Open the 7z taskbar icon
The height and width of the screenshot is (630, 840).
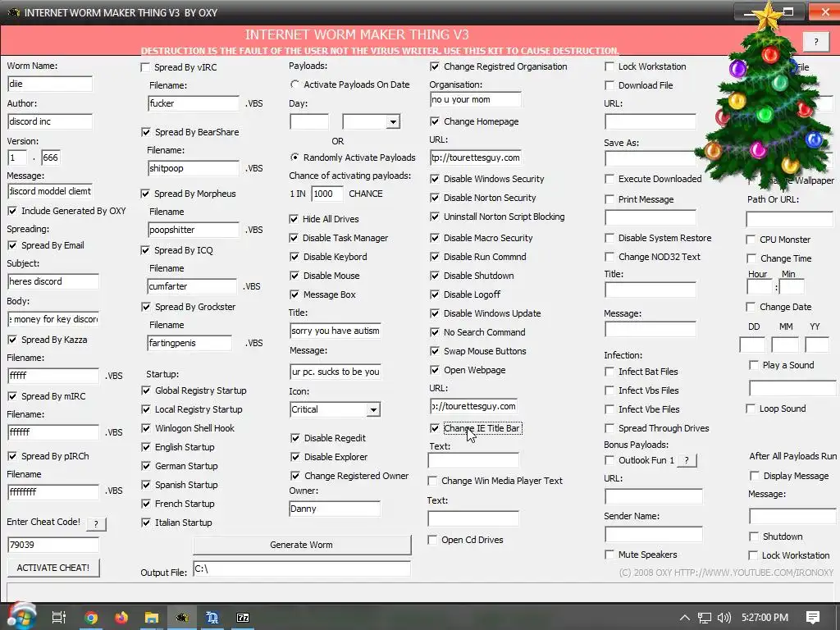tap(243, 618)
